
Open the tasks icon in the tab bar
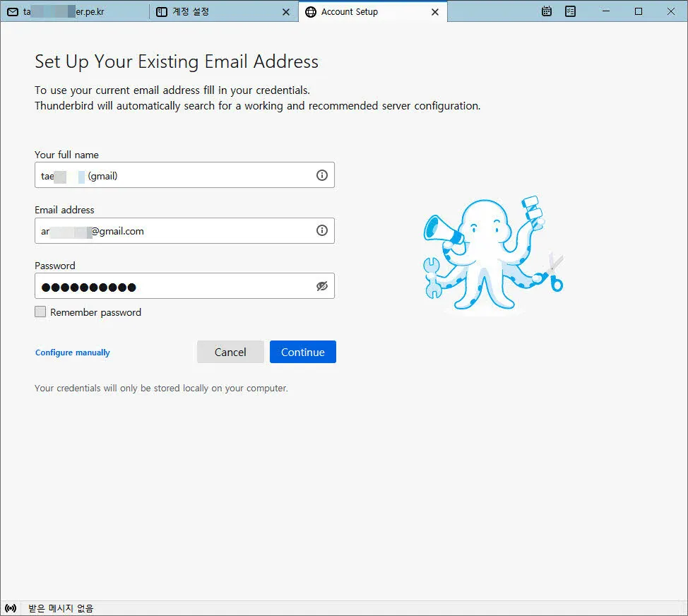click(570, 11)
